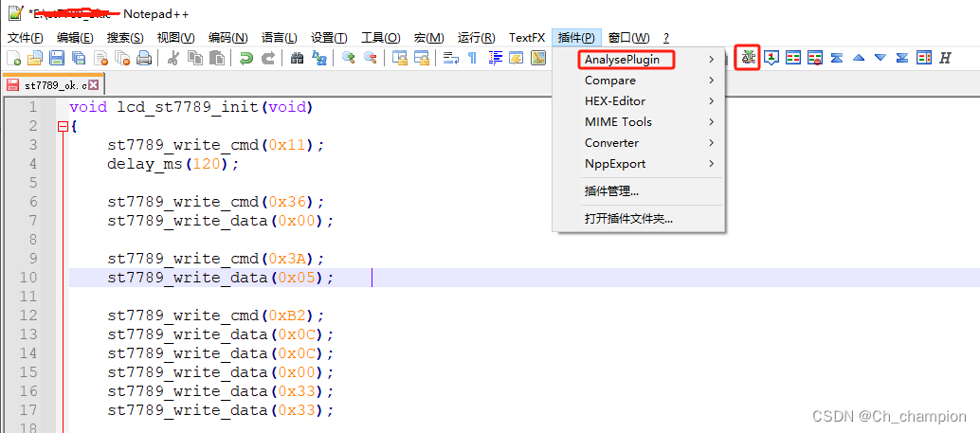Collapse the code fold marker on line 2
Image resolution: width=980 pixels, height=433 pixels.
[63, 126]
